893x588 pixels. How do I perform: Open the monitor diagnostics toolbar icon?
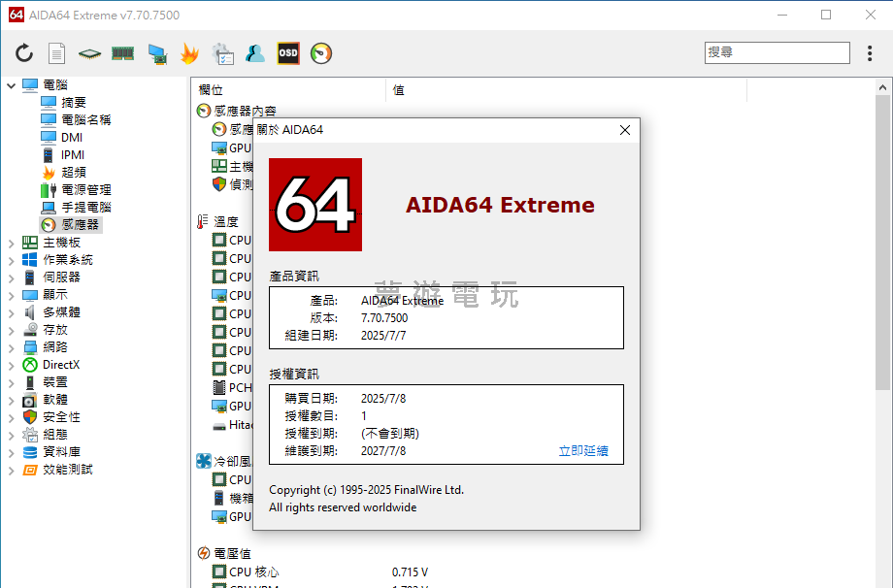[x=157, y=53]
